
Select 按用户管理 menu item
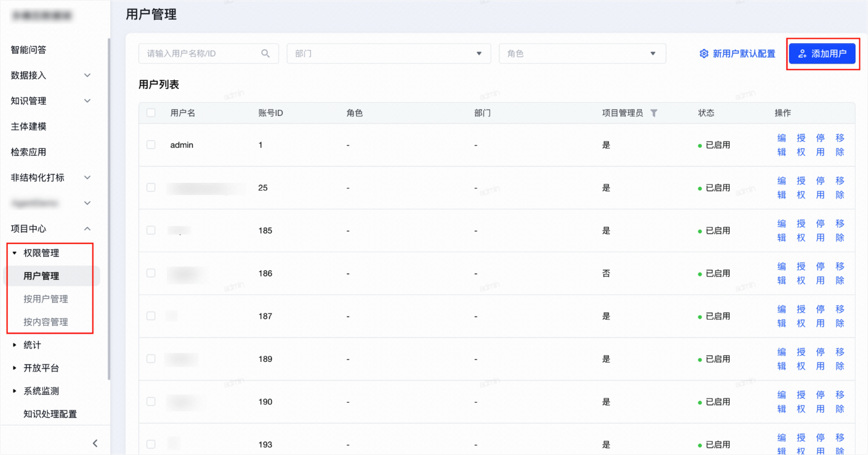click(46, 299)
